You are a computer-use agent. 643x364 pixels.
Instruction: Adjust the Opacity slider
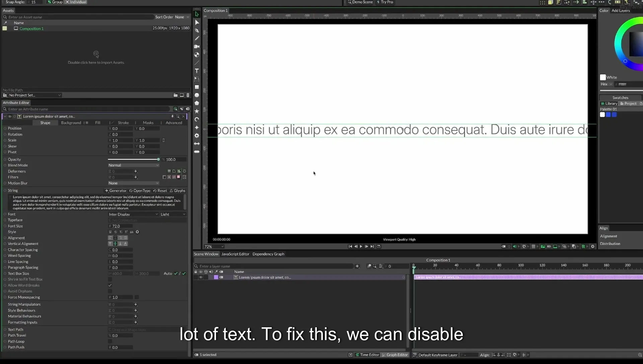click(x=133, y=160)
